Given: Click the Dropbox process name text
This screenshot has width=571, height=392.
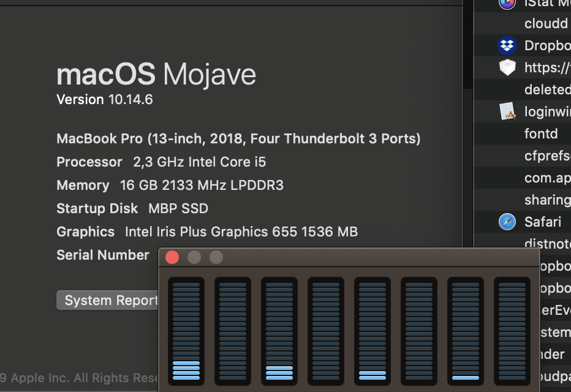Looking at the screenshot, I should tap(548, 45).
